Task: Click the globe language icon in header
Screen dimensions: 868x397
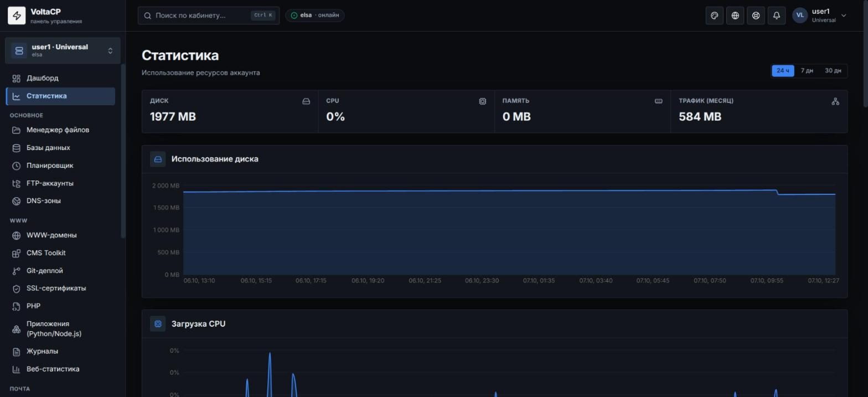Action: click(x=735, y=16)
